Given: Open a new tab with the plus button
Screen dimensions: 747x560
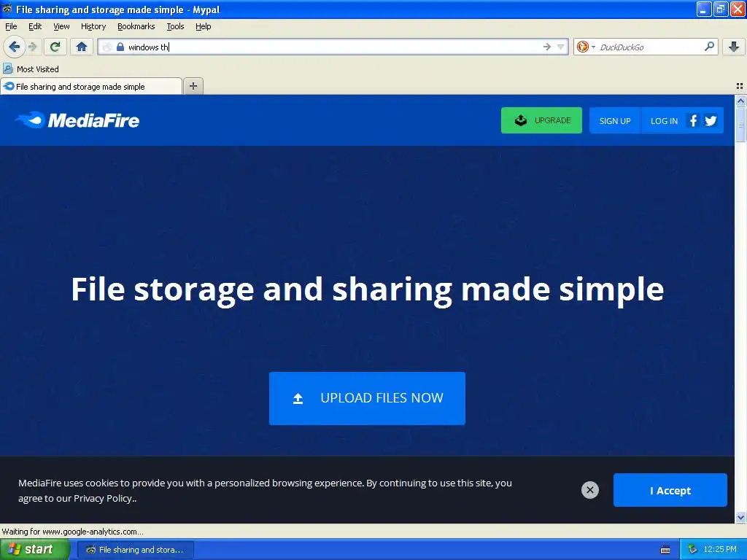Looking at the screenshot, I should tap(193, 86).
